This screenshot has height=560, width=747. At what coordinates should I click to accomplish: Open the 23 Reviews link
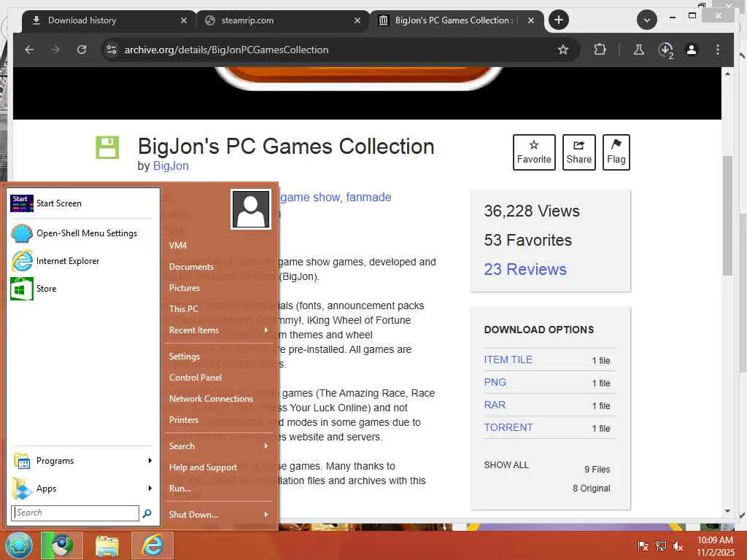pos(525,270)
